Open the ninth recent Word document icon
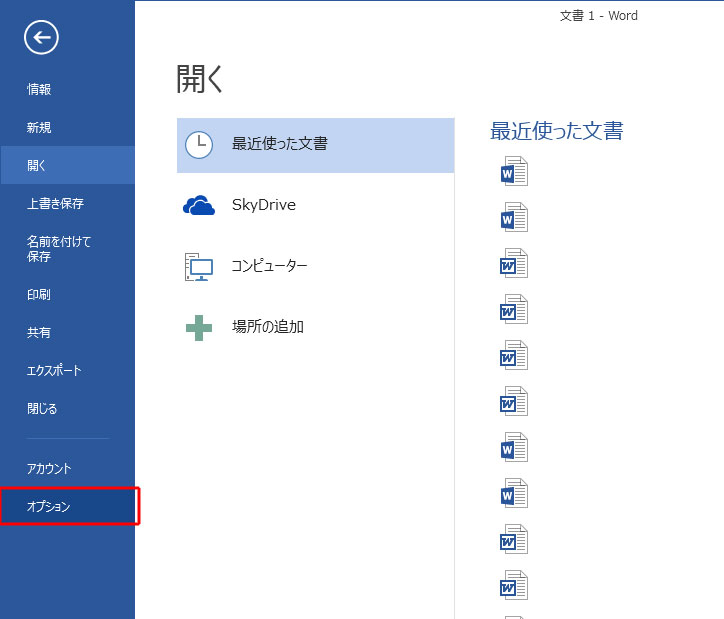Screen dimensions: 724x619 [x=514, y=539]
